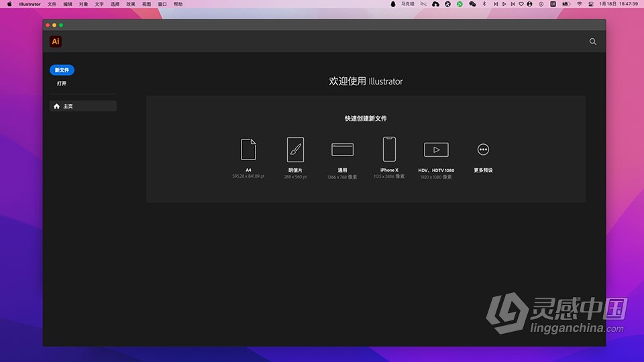This screenshot has height=362, width=644.
Task: Open the 选择 (Select) menu
Action: click(x=115, y=4)
